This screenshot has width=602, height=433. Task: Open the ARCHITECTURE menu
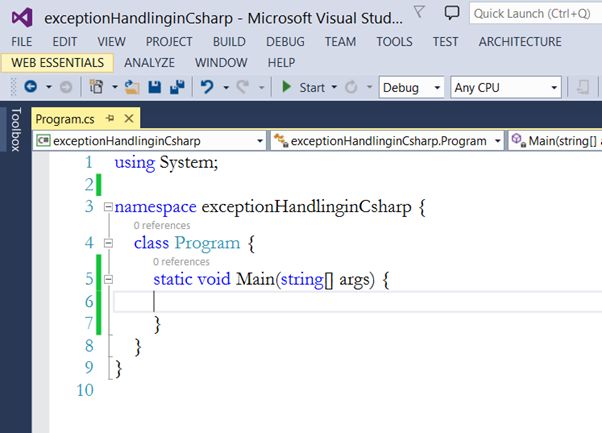[x=520, y=41]
